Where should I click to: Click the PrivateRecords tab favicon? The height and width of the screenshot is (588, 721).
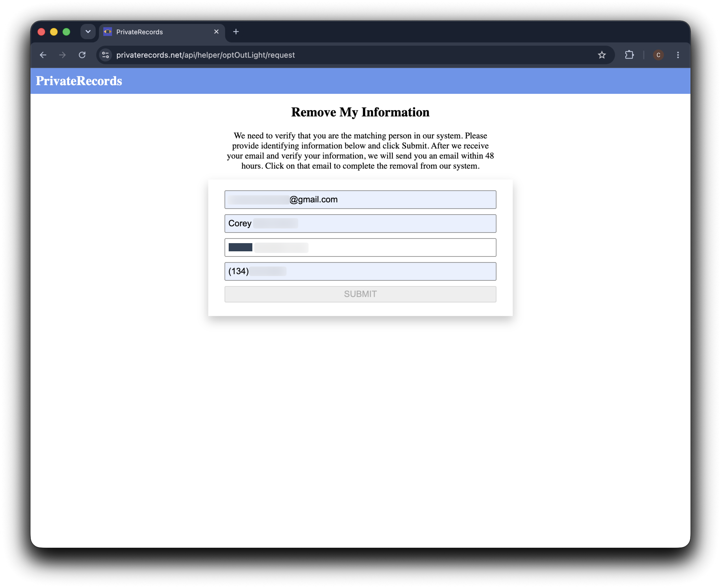coord(108,32)
